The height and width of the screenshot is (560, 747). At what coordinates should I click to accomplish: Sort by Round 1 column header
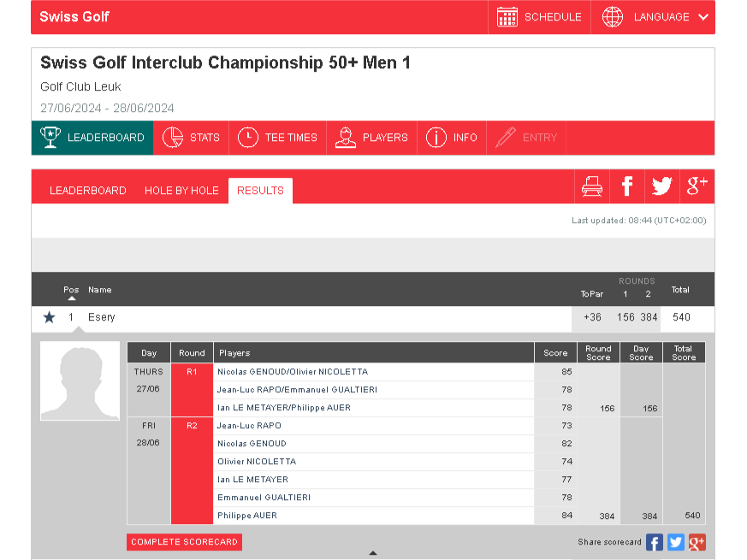click(625, 294)
